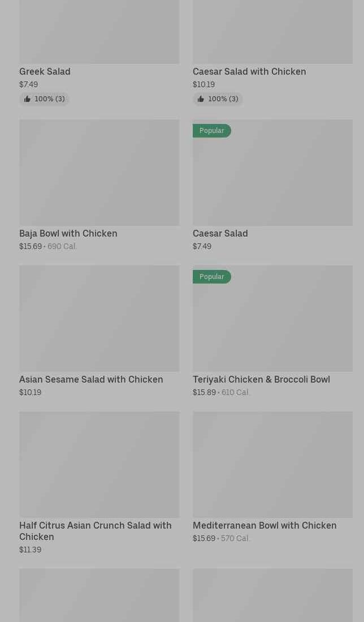Click Popular badge on Teriyaki Chicken bowl
The width and height of the screenshot is (364, 622).
(212, 277)
